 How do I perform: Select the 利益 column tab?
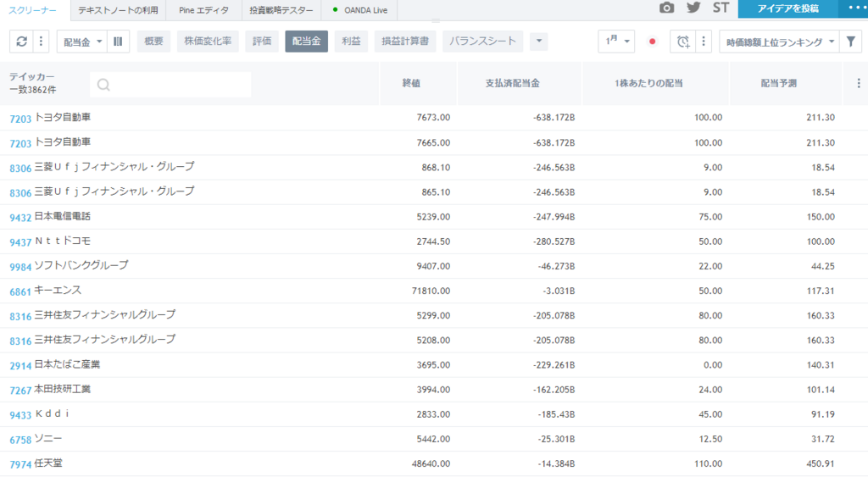351,42
